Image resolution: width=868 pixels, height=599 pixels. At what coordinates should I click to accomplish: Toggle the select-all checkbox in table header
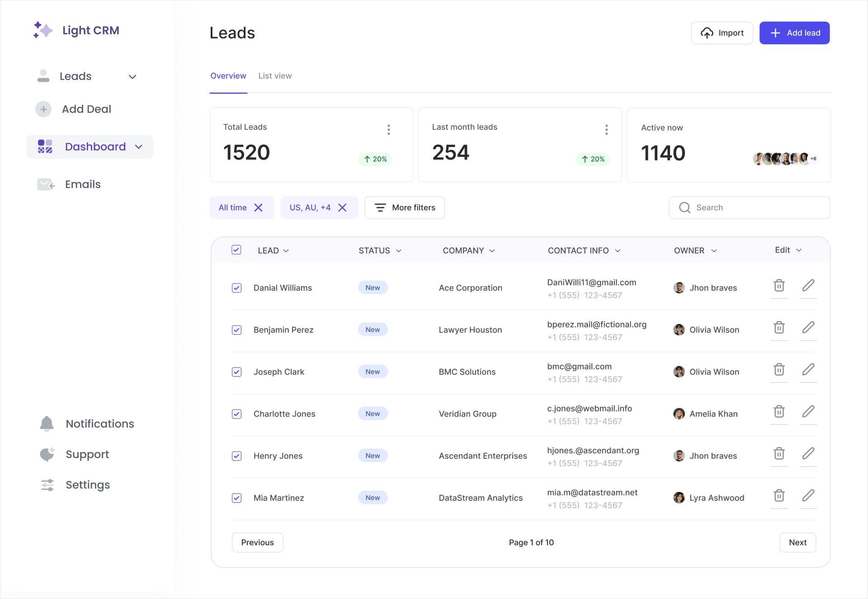point(236,250)
